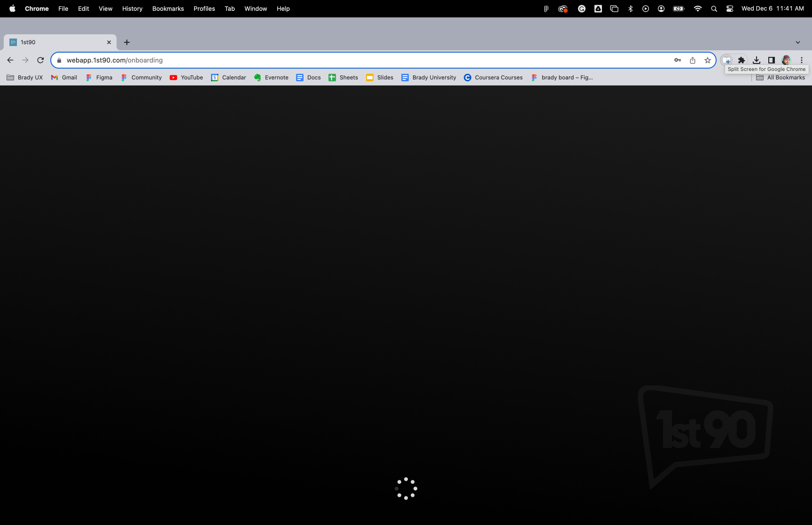Open Split Screen for Chrome extension
The height and width of the screenshot is (525, 812).
point(726,60)
